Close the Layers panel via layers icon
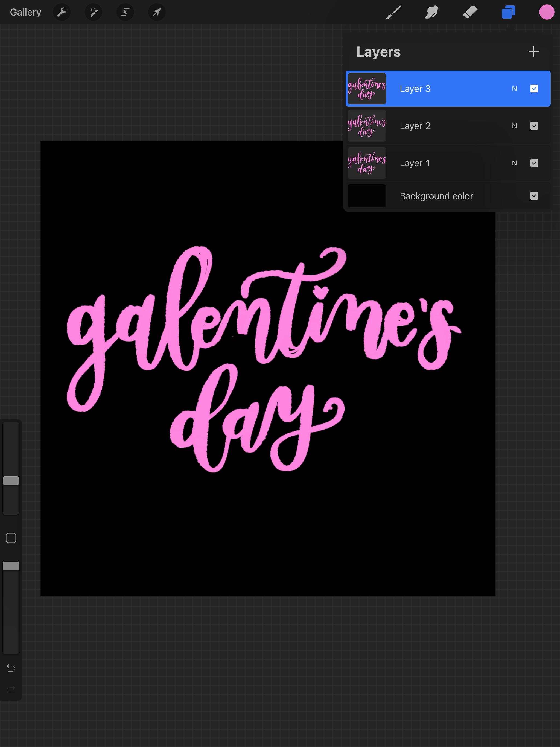Screen dimensions: 560x747 click(508, 13)
